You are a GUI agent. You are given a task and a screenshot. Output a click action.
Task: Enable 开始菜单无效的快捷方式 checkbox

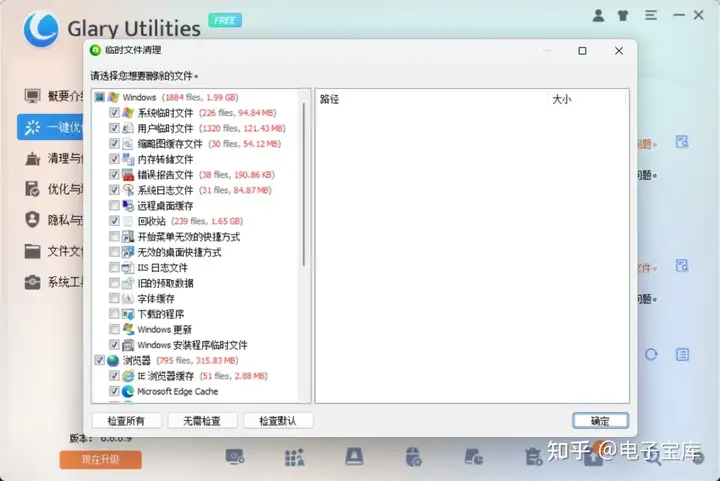[114, 236]
